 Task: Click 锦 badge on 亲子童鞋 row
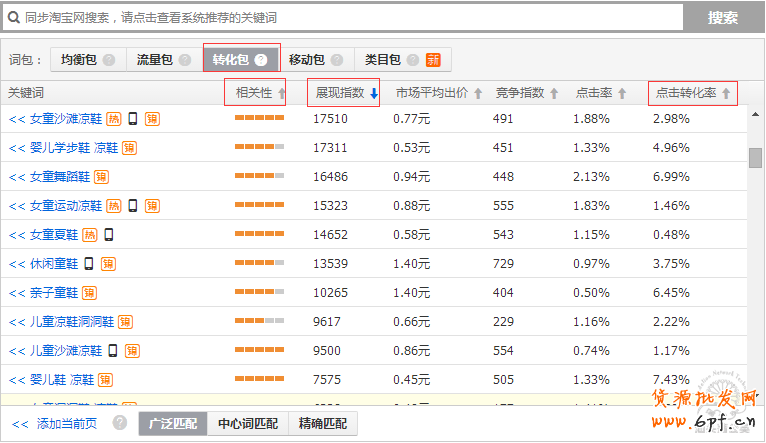coord(89,293)
